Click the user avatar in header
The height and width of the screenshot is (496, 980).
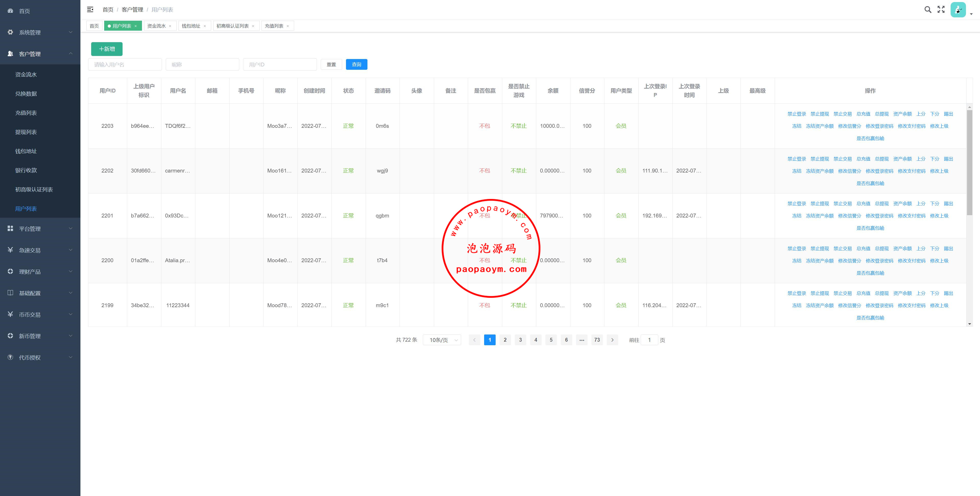958,10
